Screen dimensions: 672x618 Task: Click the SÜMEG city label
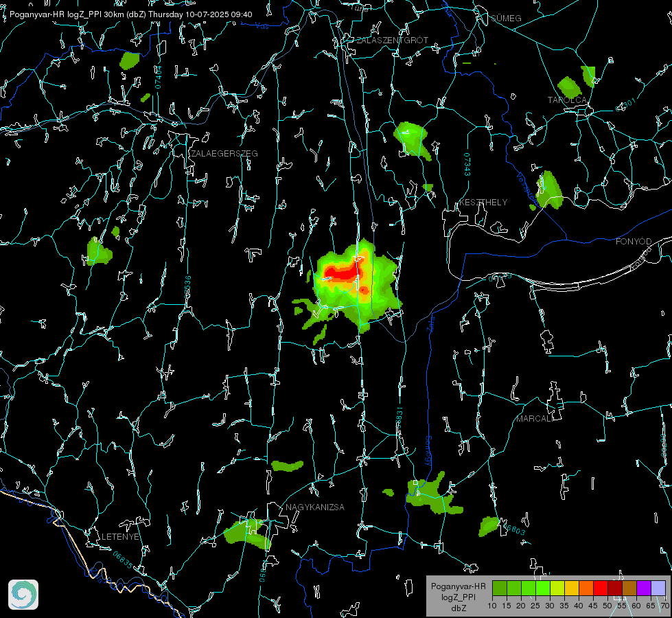coord(506,18)
